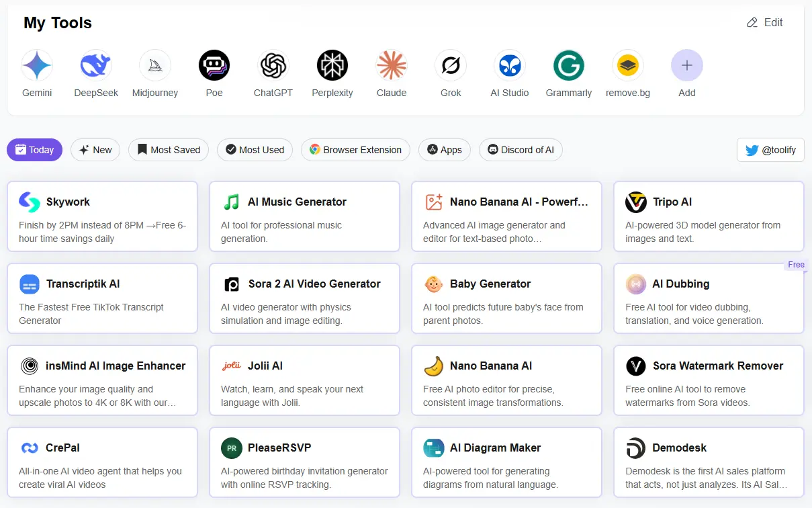The image size is (812, 508).
Task: Click the insMind AI Image Enhancer icon
Action: [30, 366]
